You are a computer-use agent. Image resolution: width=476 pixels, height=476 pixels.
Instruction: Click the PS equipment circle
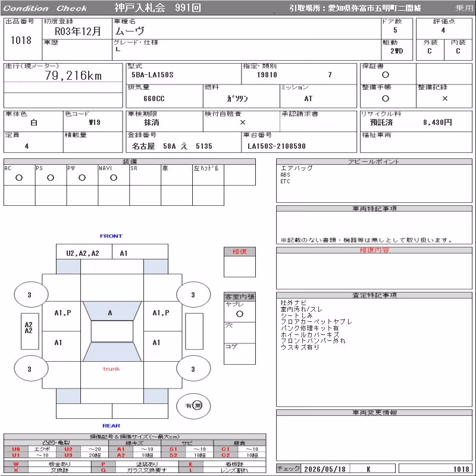[51, 177]
